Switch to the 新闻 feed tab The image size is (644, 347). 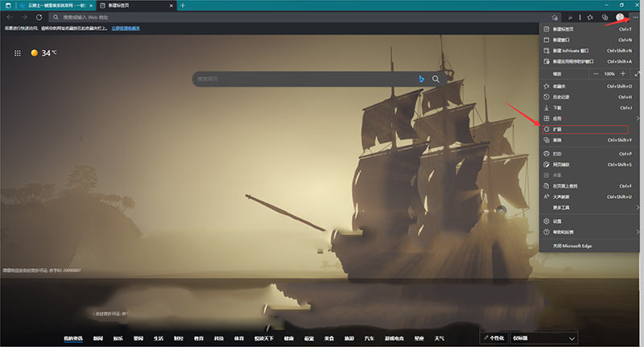coord(97,338)
